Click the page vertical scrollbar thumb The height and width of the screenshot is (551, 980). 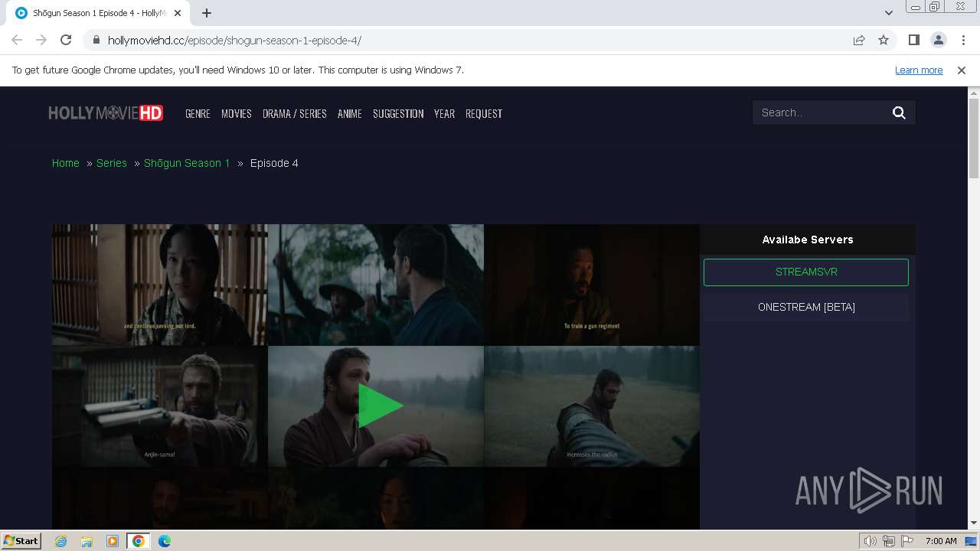click(974, 138)
